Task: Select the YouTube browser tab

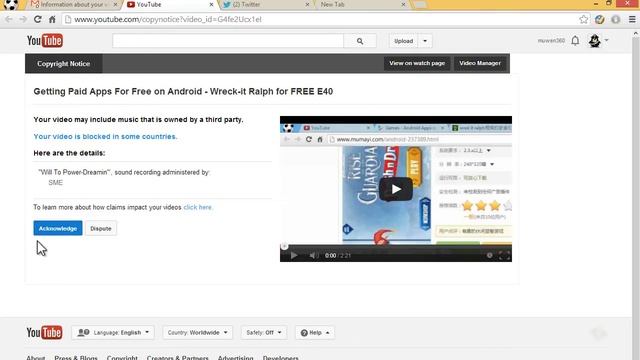Action: (x=169, y=4)
